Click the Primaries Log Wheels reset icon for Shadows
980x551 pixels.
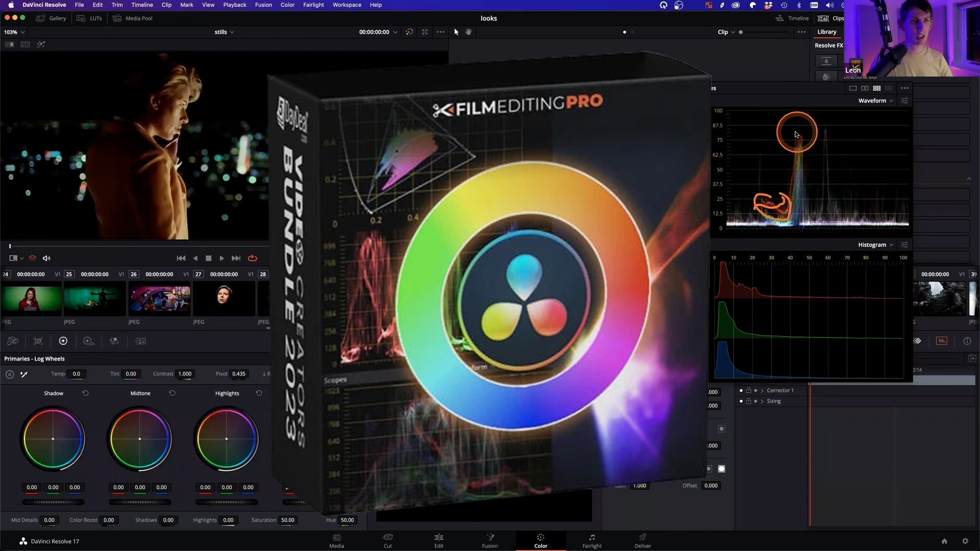tap(85, 393)
